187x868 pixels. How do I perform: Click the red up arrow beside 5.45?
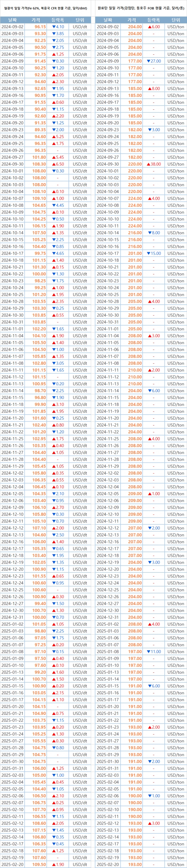click(x=54, y=157)
